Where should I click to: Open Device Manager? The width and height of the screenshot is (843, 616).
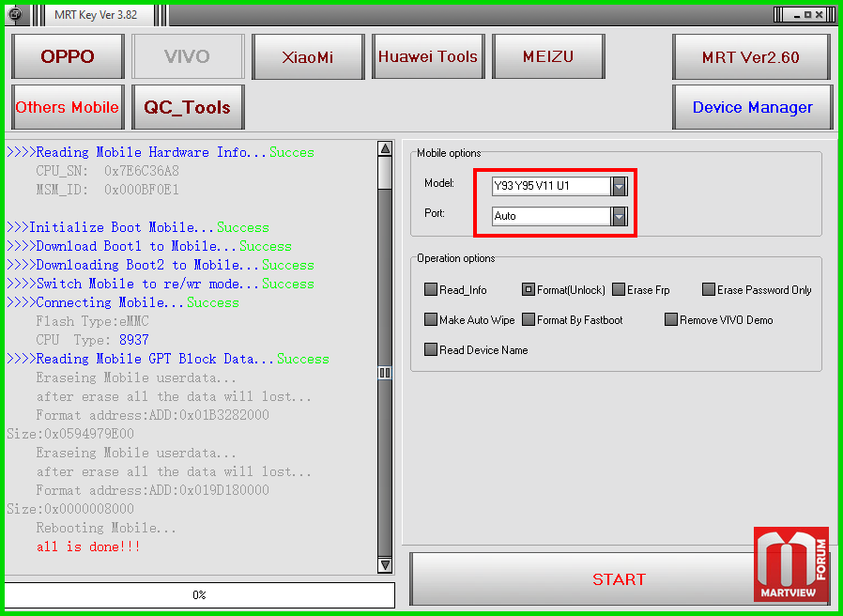coord(752,107)
